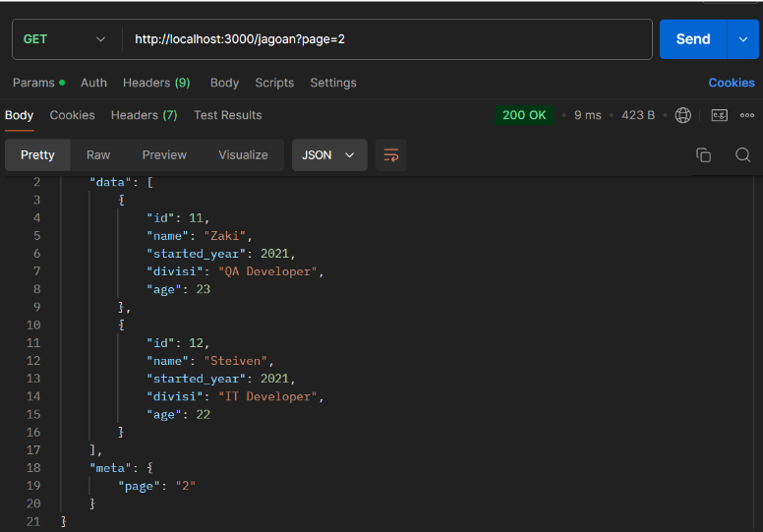The image size is (763, 532).
Task: Open the GET method dropdown
Action: [x=64, y=39]
